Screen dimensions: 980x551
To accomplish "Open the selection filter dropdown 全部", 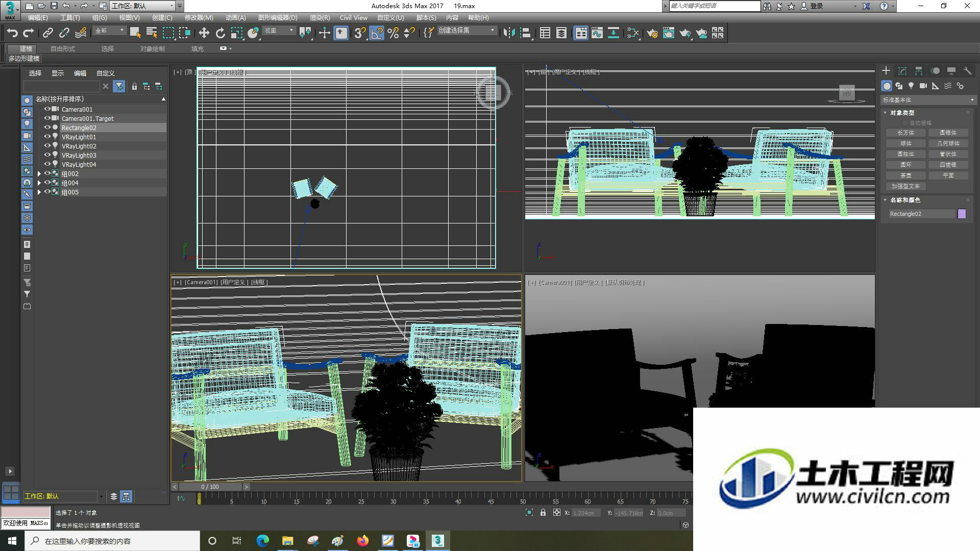I will point(109,31).
